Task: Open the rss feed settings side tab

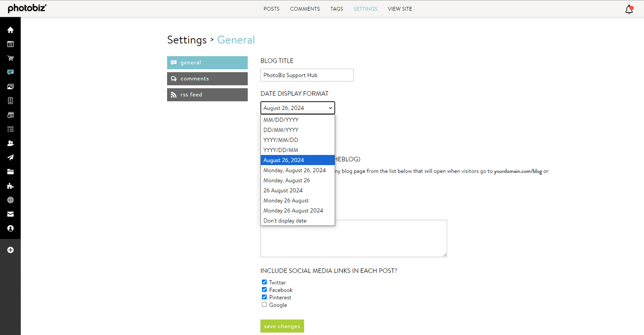Action: [207, 95]
